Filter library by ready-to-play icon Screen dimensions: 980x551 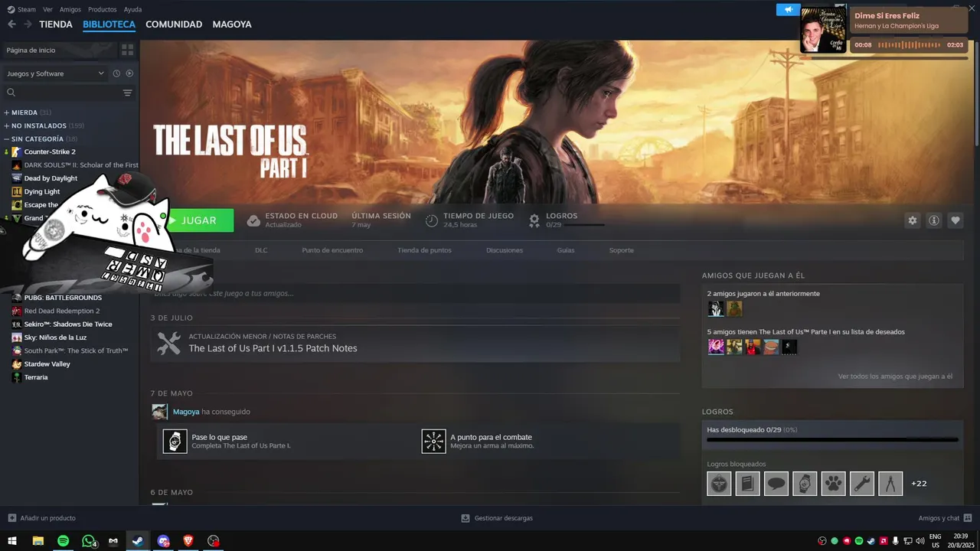coord(129,73)
